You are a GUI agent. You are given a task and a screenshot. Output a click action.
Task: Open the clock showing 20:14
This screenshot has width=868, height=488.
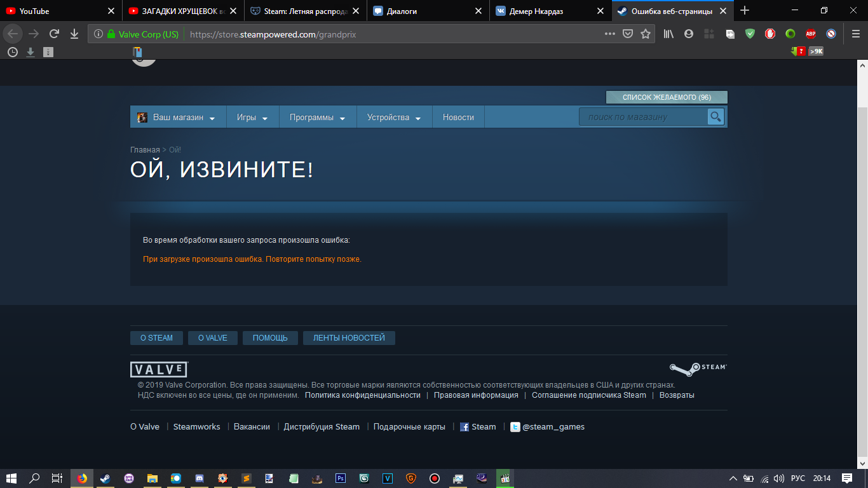(x=822, y=478)
